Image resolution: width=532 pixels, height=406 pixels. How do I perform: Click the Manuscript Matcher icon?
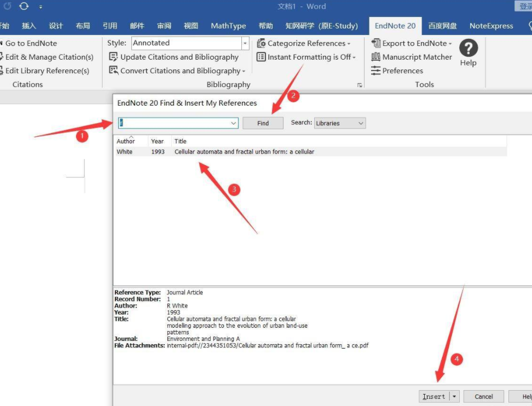375,57
